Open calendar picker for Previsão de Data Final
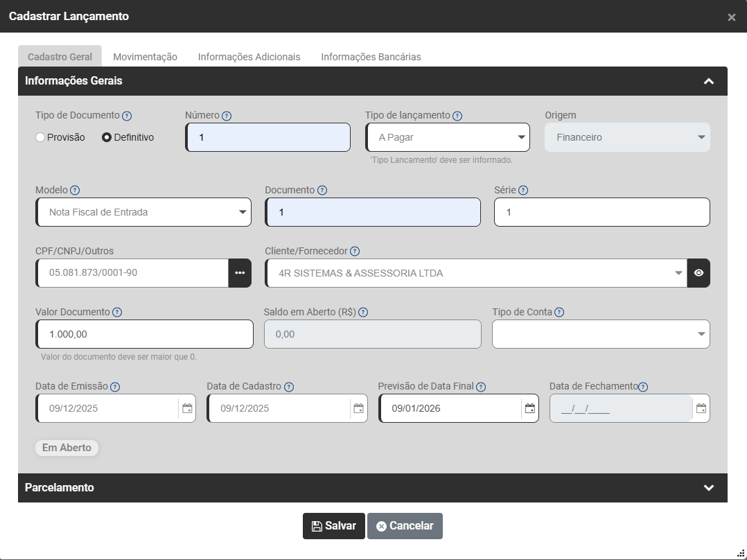The height and width of the screenshot is (560, 747). pyautogui.click(x=529, y=408)
